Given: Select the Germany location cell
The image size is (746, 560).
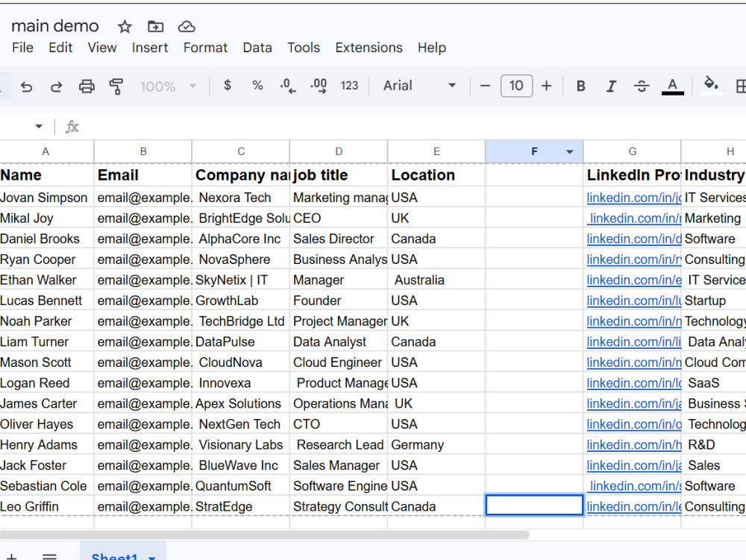Looking at the screenshot, I should pos(436,445).
